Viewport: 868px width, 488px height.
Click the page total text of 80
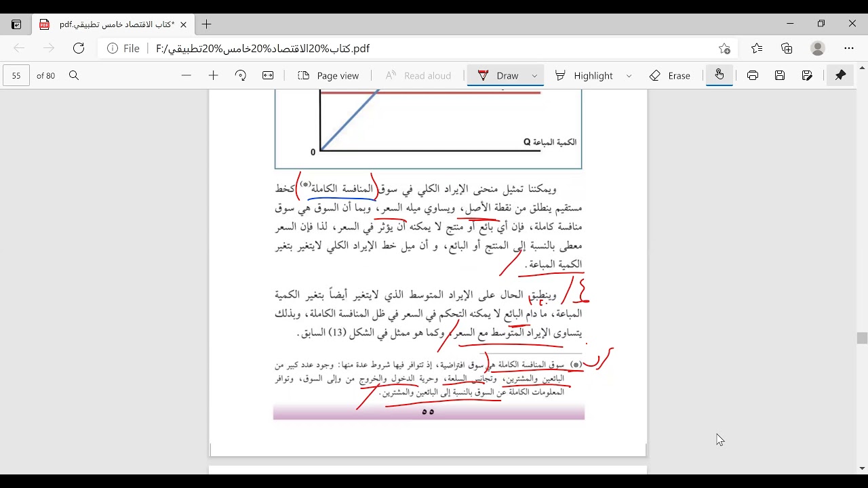(x=46, y=76)
